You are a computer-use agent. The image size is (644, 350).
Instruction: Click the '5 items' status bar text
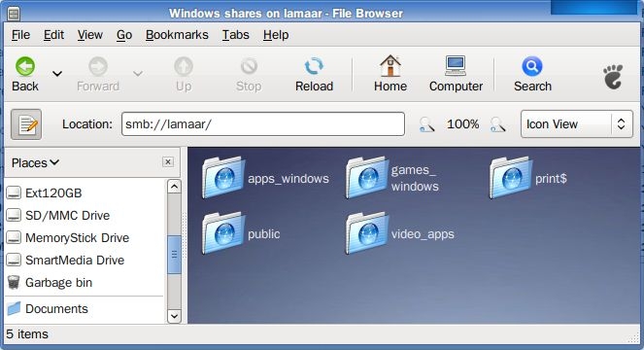coord(27,334)
